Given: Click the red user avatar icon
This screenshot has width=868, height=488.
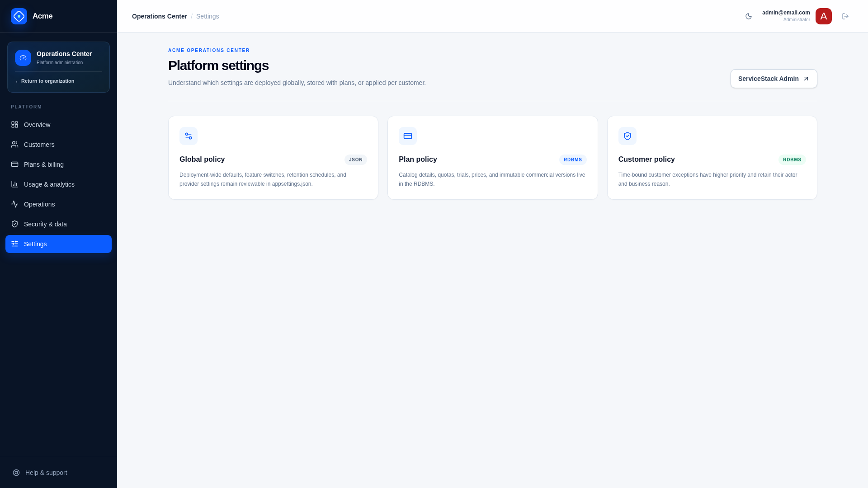Looking at the screenshot, I should (x=824, y=16).
